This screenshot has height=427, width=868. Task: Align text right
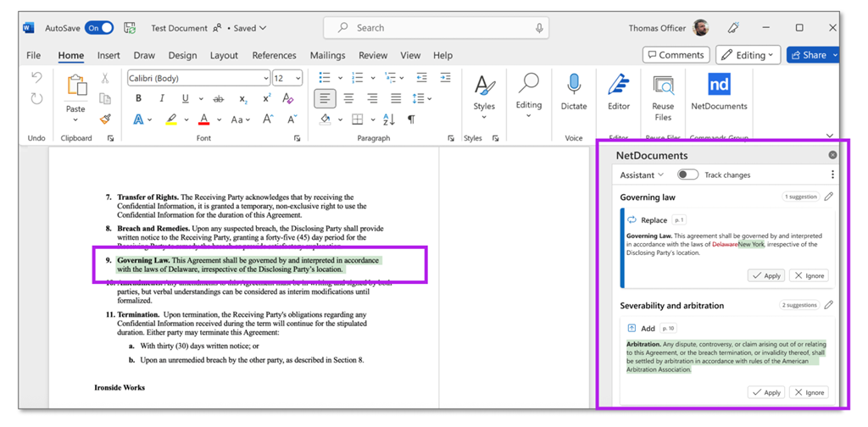pos(373,98)
